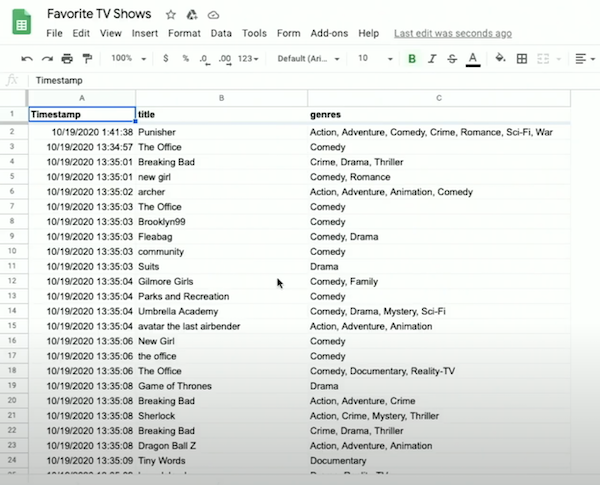
Task: Open the 123 more formats dropdown
Action: [x=248, y=59]
